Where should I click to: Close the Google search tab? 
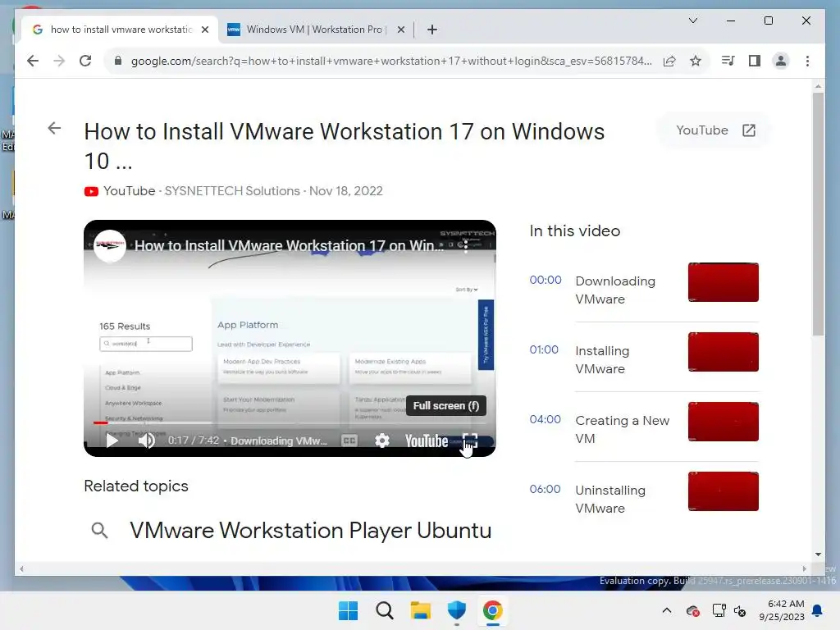coord(204,30)
